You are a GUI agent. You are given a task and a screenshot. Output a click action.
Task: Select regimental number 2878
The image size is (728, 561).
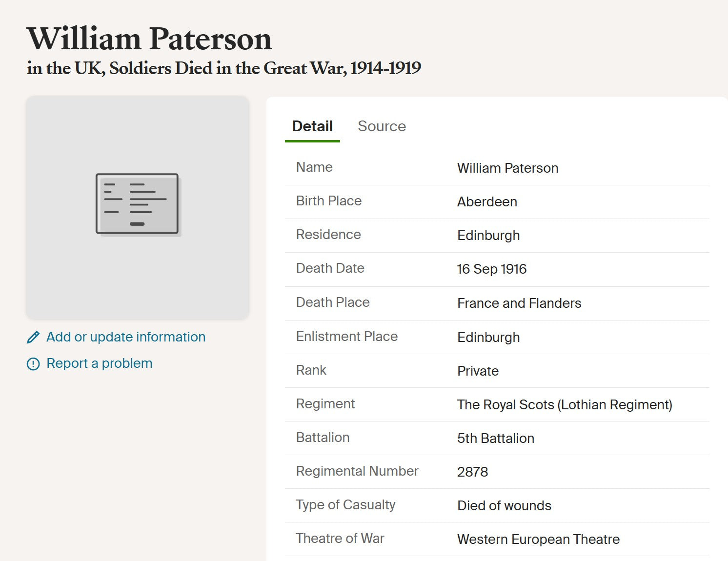(x=472, y=472)
